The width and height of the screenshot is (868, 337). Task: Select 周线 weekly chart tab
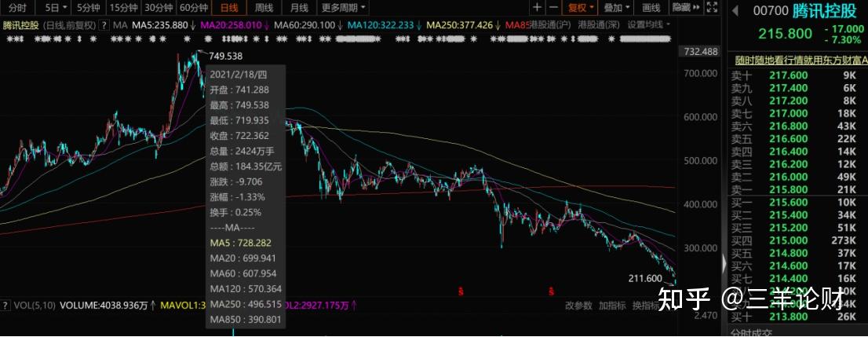click(264, 7)
